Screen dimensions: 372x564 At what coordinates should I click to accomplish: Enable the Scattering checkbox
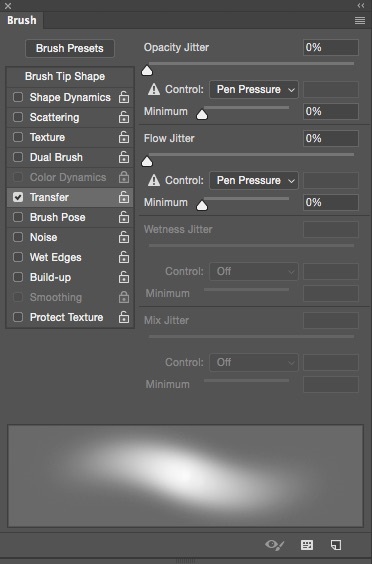18,117
